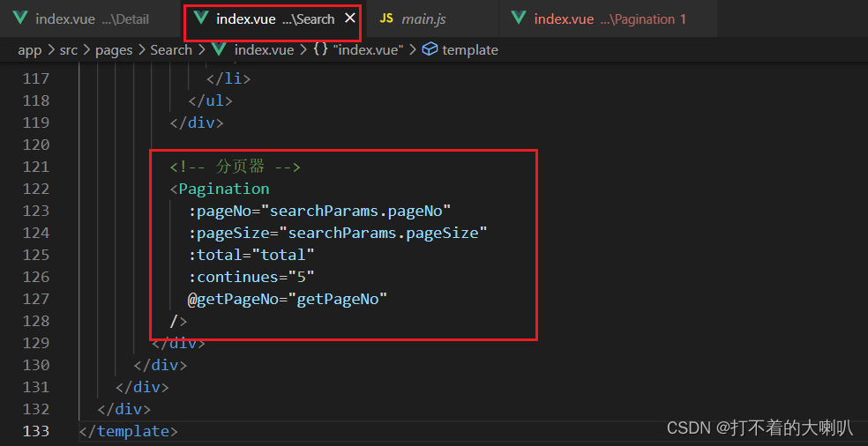Switch to the Pagination index.vue tab
This screenshot has width=868, height=446.
[607, 19]
